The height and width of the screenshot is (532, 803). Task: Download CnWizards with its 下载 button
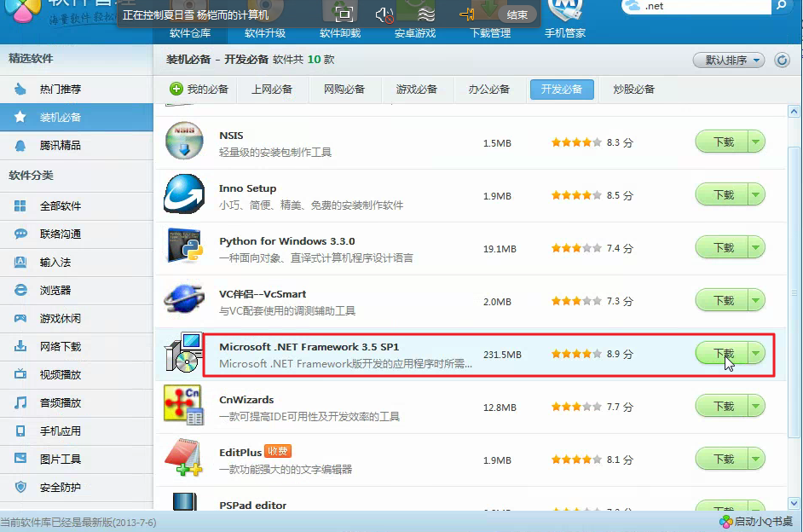coord(721,406)
